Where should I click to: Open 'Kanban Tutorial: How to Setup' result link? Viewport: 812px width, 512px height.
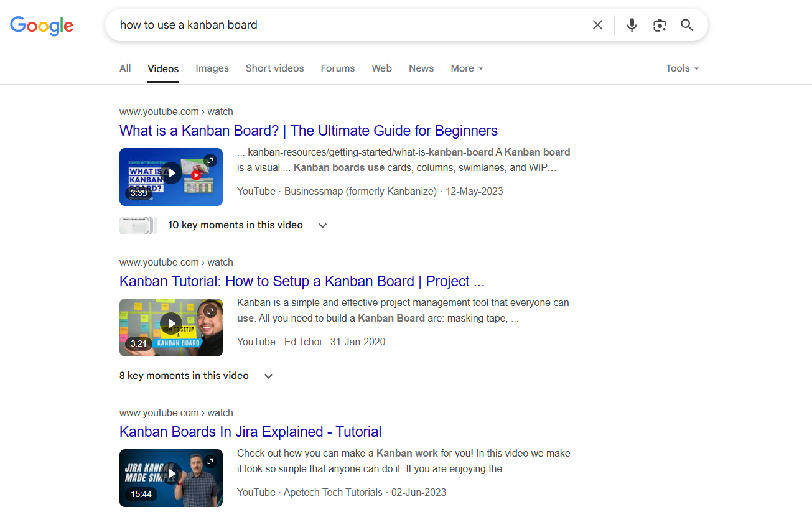[x=302, y=281]
